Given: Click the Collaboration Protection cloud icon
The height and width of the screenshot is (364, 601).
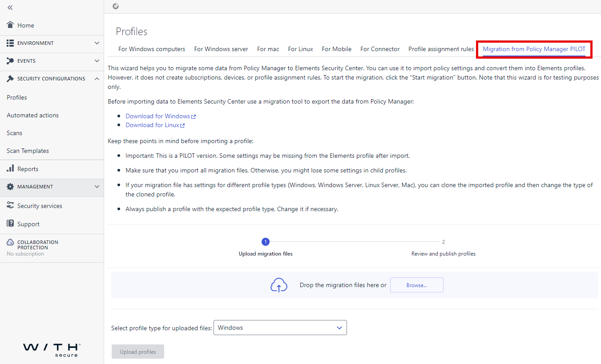Looking at the screenshot, I should (10, 242).
